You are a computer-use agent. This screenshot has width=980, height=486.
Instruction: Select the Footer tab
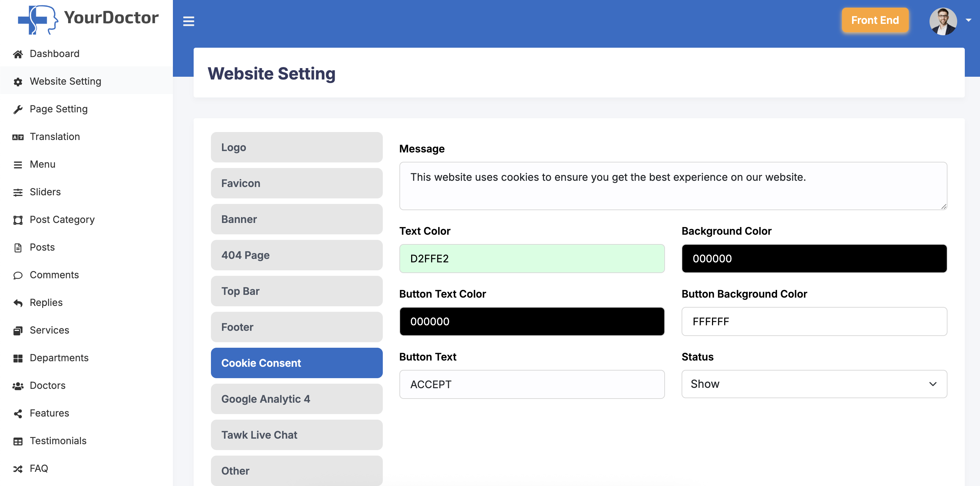[297, 327]
